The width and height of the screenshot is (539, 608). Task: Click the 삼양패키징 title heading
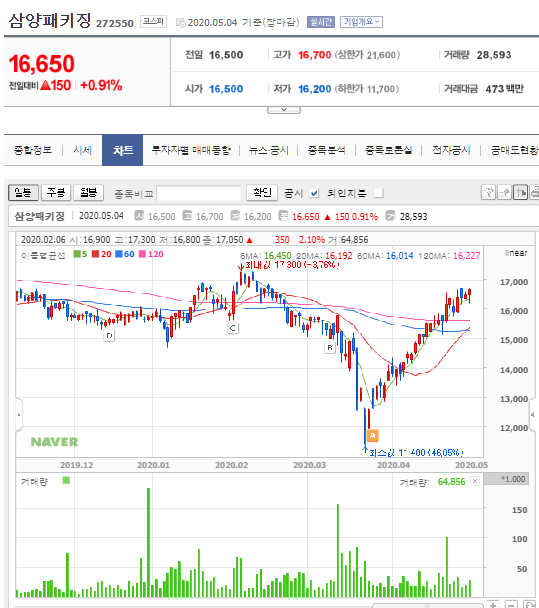(50, 20)
